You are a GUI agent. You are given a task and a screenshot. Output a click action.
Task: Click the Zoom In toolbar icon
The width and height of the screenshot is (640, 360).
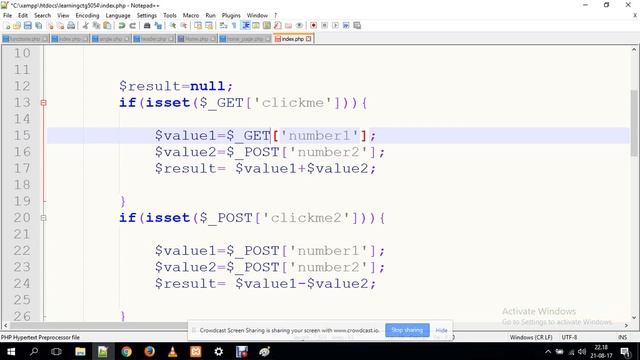[x=173, y=25]
